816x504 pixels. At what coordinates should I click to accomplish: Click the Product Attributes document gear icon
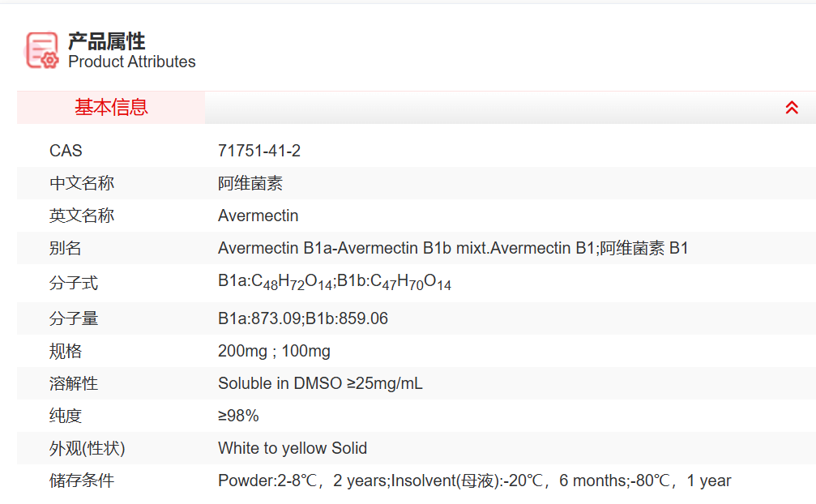click(x=42, y=49)
